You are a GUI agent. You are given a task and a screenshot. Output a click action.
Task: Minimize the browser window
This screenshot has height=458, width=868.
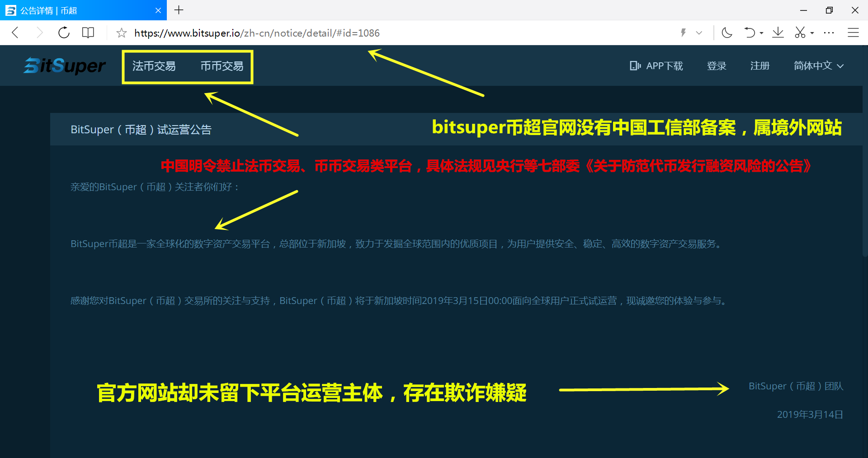[x=803, y=10]
